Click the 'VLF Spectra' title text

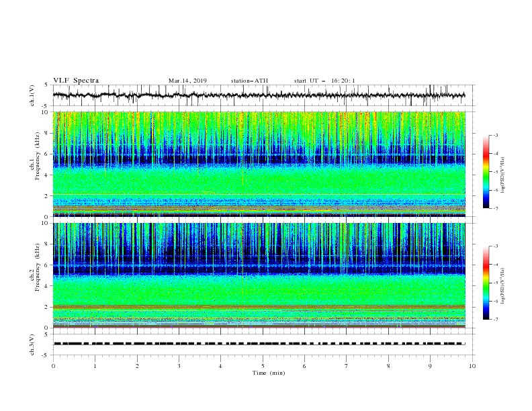(76, 81)
